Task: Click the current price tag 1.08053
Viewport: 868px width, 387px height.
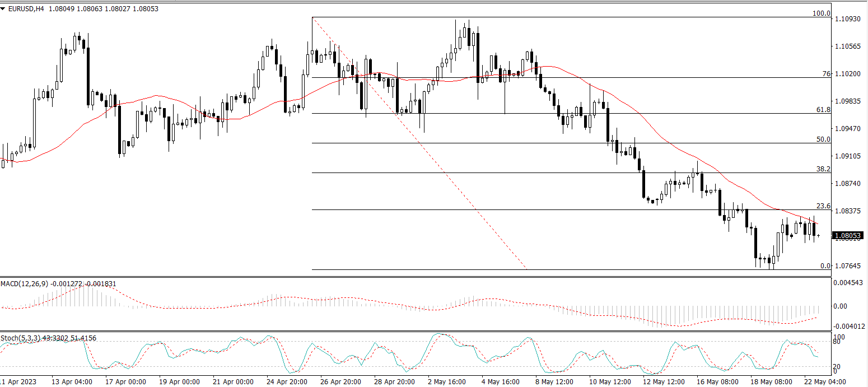Action: pos(848,236)
